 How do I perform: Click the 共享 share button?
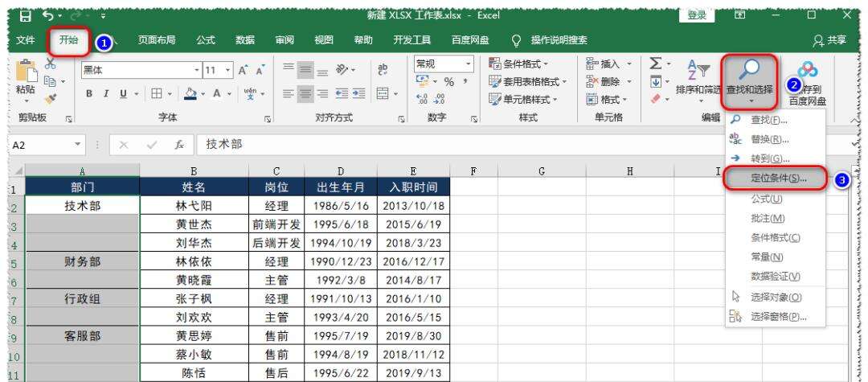click(829, 40)
